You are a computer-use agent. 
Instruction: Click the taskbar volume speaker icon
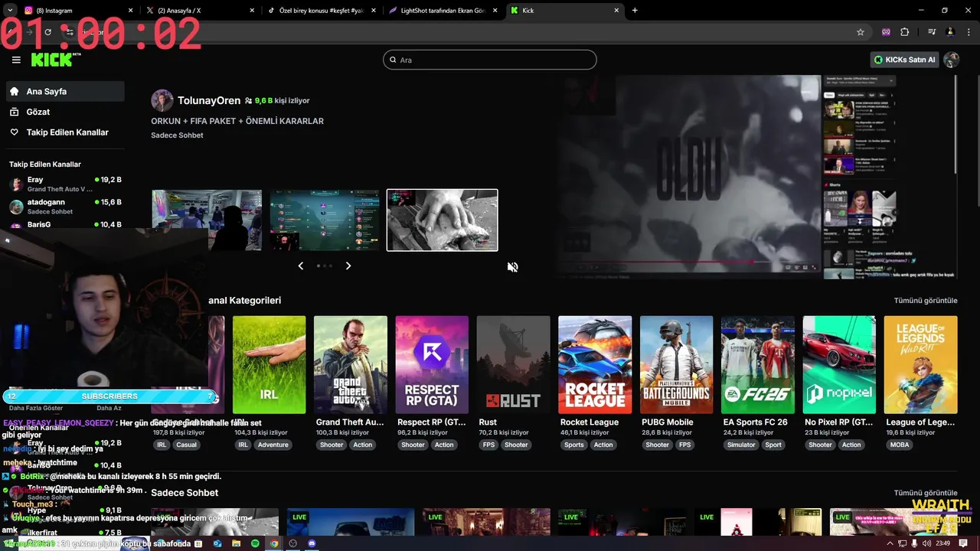point(927,543)
